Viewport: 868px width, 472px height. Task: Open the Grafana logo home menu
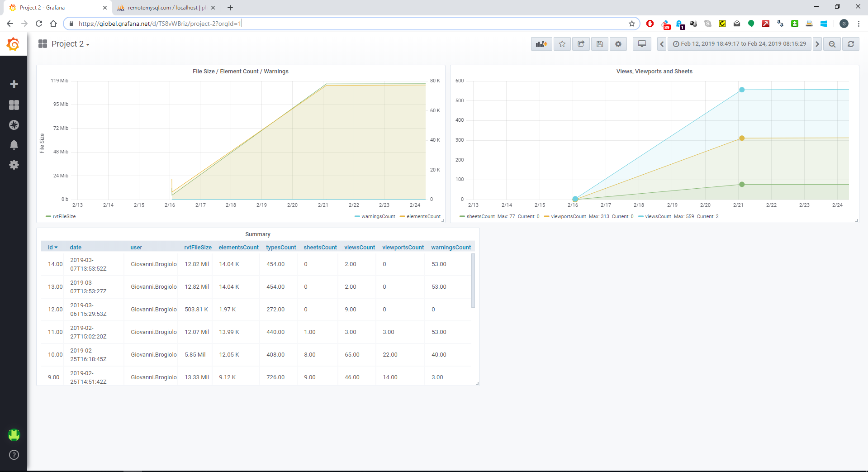(x=13, y=44)
